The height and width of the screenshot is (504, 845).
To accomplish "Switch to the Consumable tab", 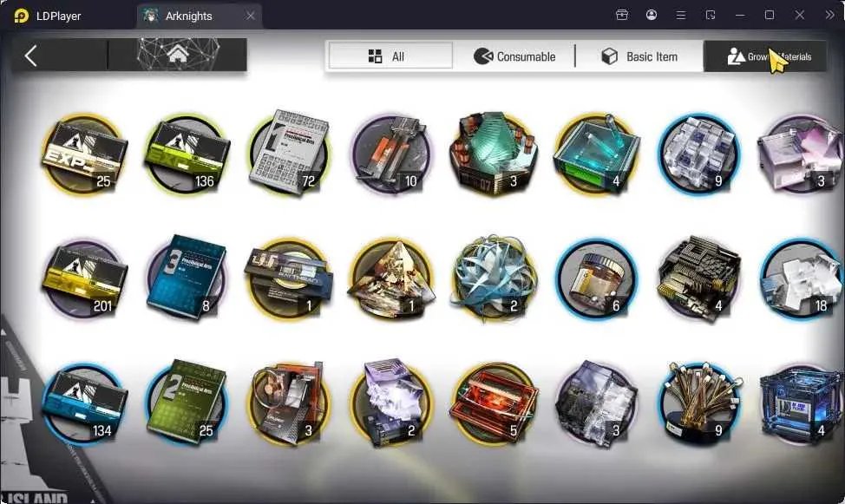I will point(514,56).
